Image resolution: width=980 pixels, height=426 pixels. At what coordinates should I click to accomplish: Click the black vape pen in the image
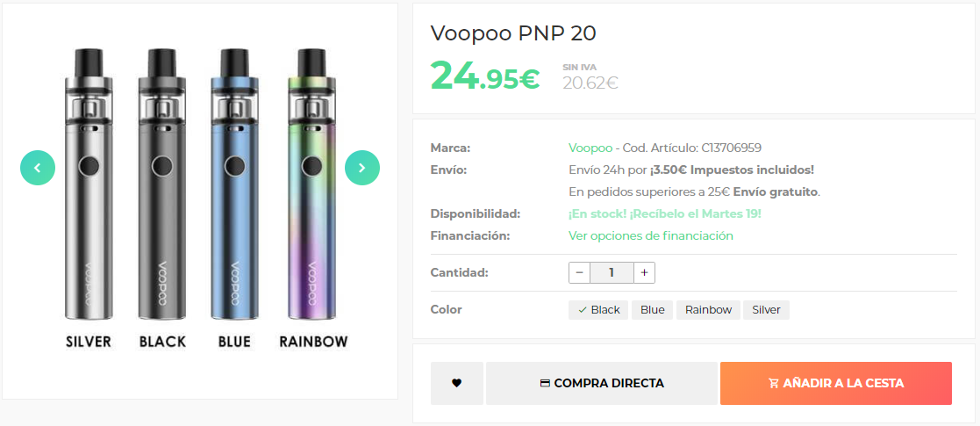click(162, 184)
